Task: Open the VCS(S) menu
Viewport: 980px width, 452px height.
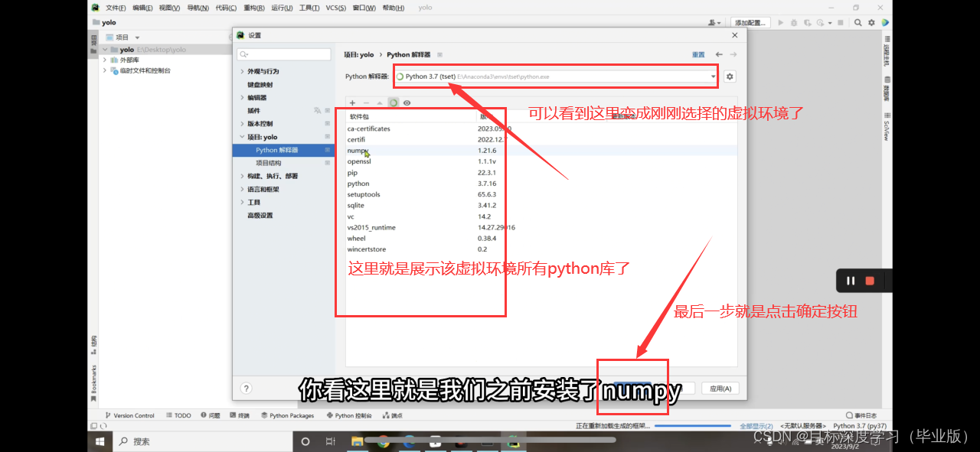Action: 335,8
